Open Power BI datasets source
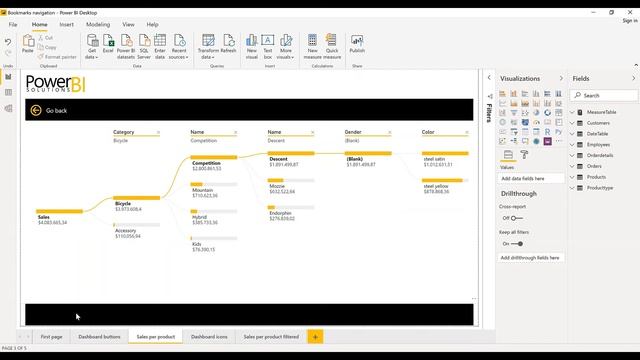Screen dimensions: 640x360 click(126, 47)
